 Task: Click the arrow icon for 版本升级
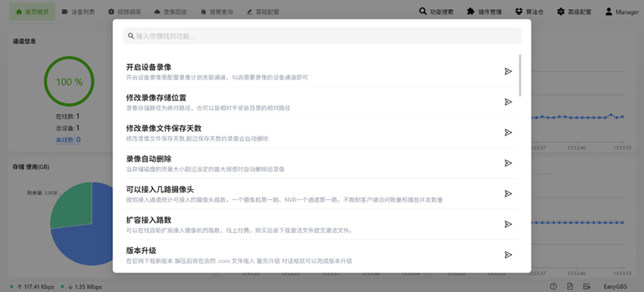coord(508,255)
